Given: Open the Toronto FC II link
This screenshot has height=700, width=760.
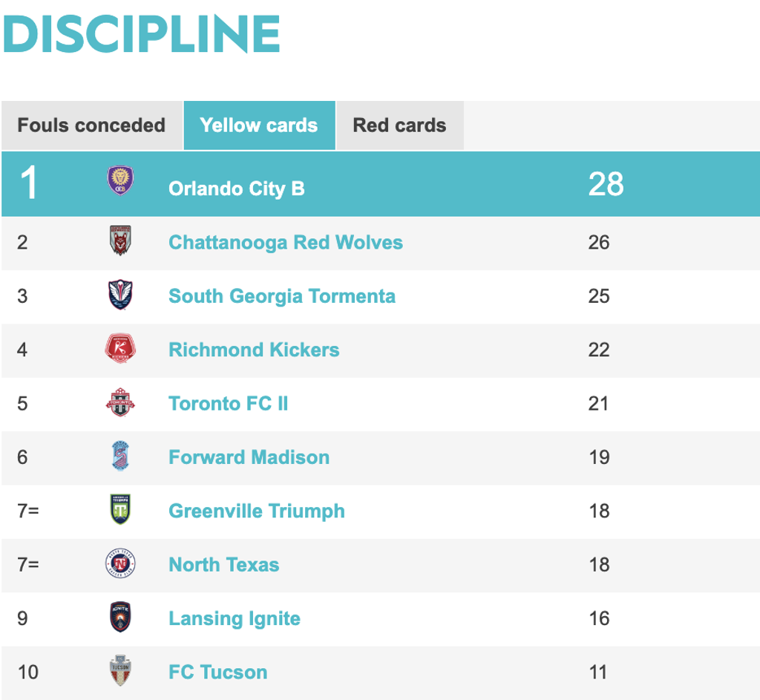Looking at the screenshot, I should (x=228, y=404).
